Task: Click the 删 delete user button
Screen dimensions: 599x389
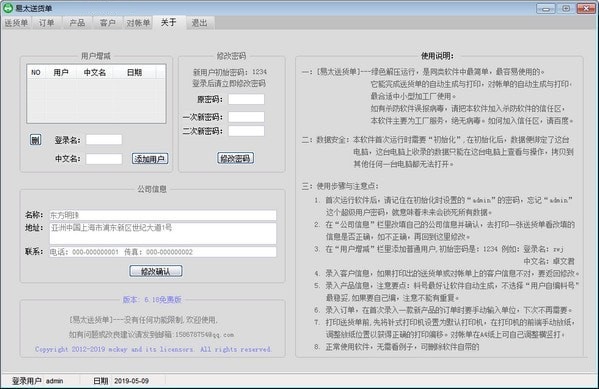Action: (36, 140)
